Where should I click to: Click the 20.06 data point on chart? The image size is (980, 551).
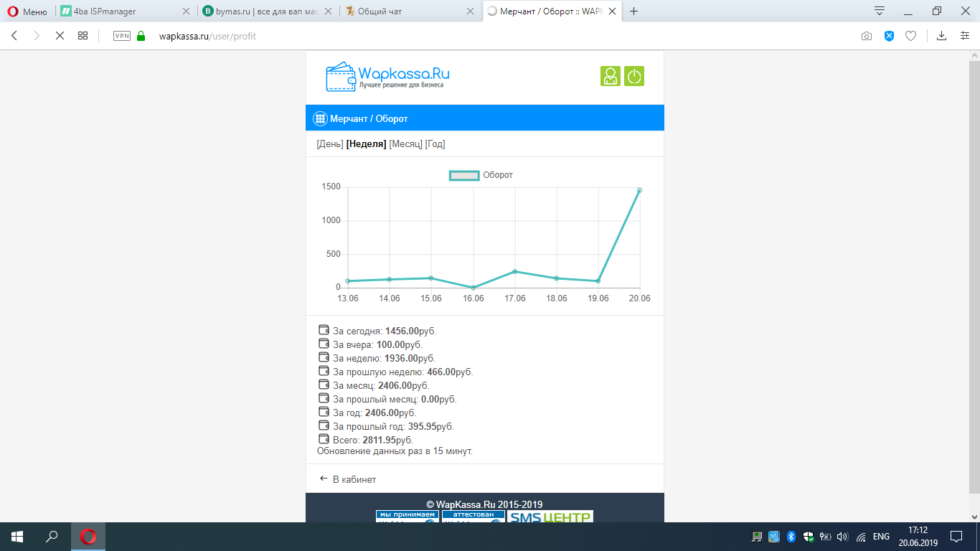pyautogui.click(x=639, y=190)
